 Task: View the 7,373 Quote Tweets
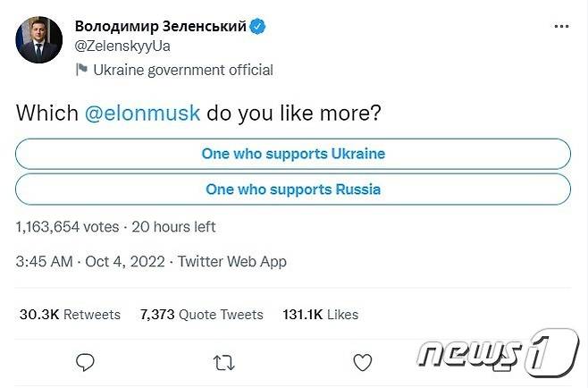[202, 315]
